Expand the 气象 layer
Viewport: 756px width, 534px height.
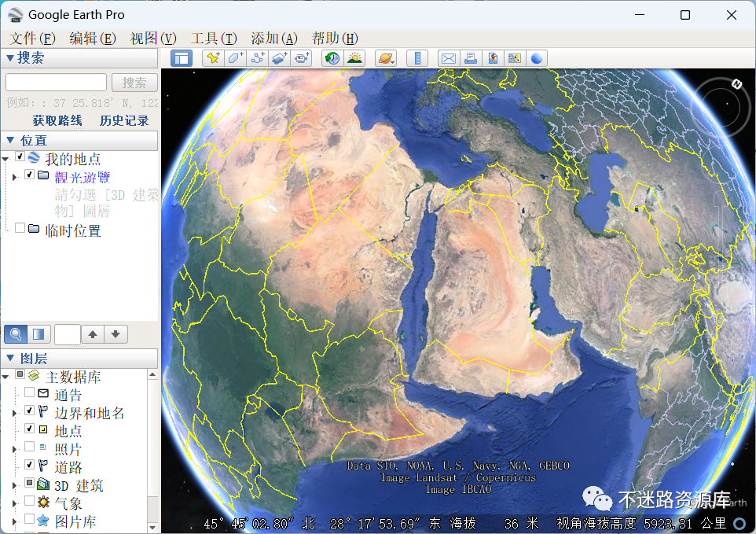[14, 503]
